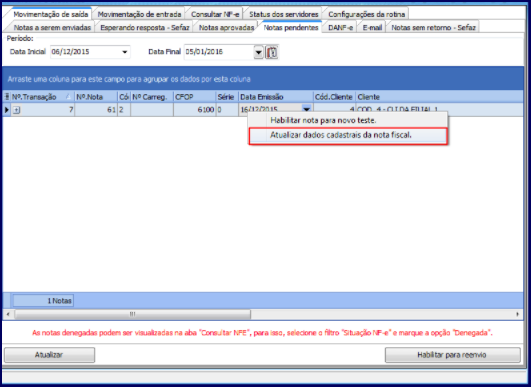Click the scrollbar left arrow
531x387 pixels.
[x=8, y=314]
